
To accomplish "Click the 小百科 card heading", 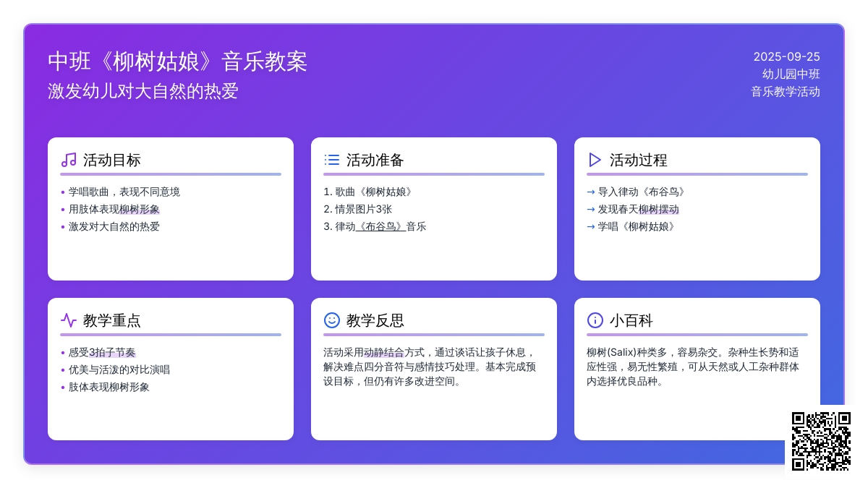I will (x=631, y=320).
